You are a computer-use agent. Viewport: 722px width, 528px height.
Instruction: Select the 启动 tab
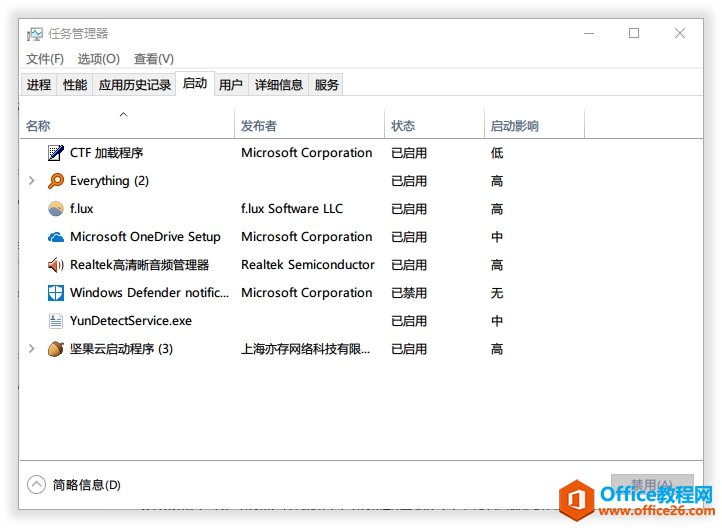point(195,83)
